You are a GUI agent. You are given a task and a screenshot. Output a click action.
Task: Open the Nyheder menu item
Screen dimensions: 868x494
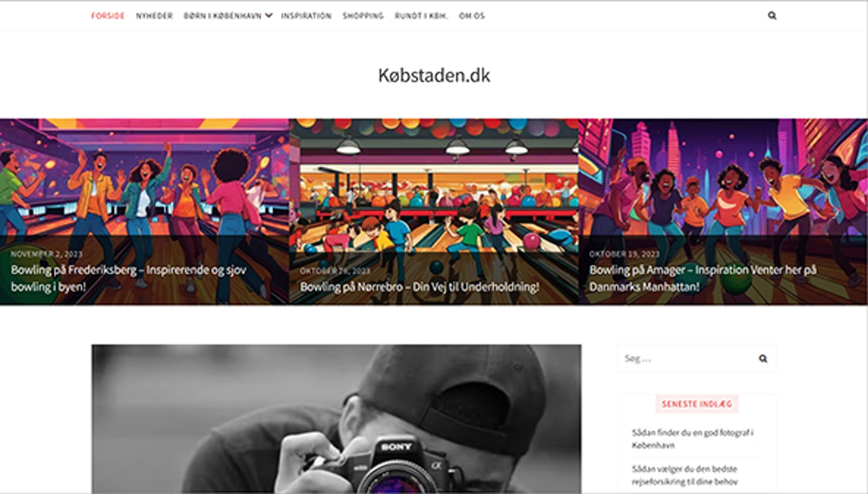pyautogui.click(x=154, y=16)
